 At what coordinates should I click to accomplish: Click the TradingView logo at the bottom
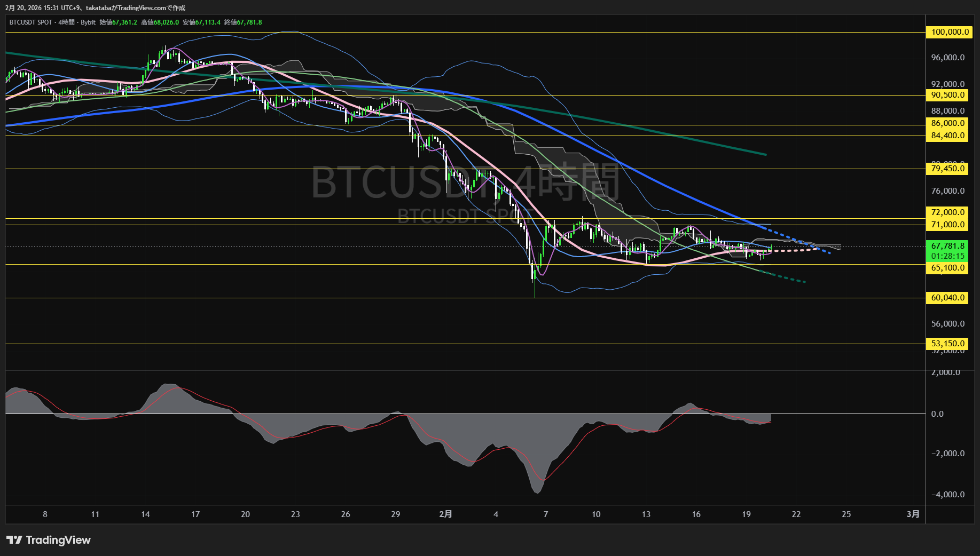point(49,540)
